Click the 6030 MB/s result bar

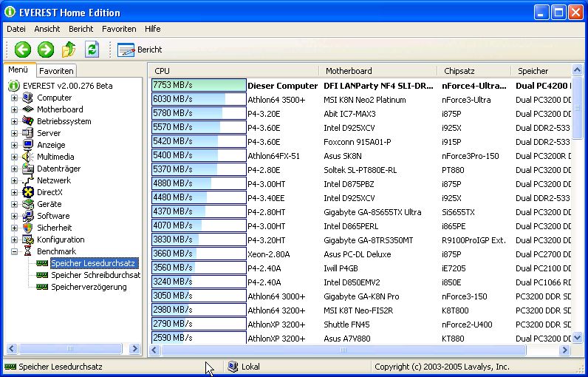(199, 99)
